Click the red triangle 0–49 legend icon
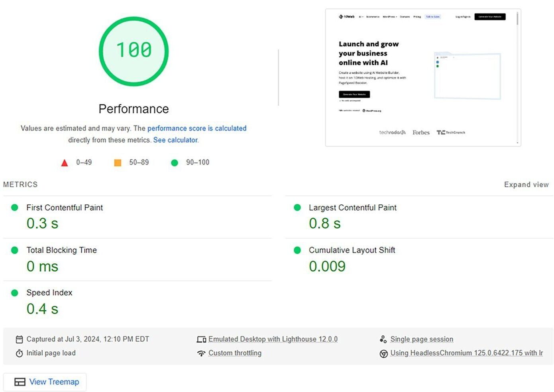554x392 pixels. tap(65, 163)
